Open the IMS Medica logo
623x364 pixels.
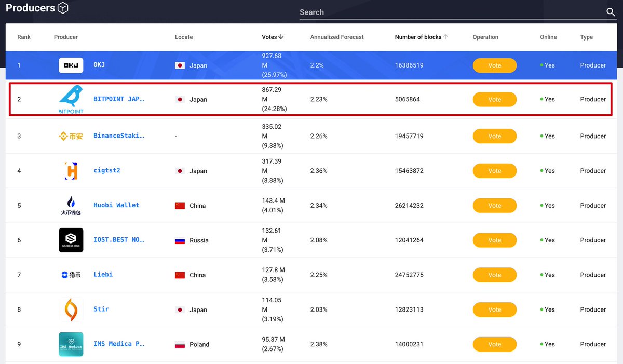coord(71,344)
